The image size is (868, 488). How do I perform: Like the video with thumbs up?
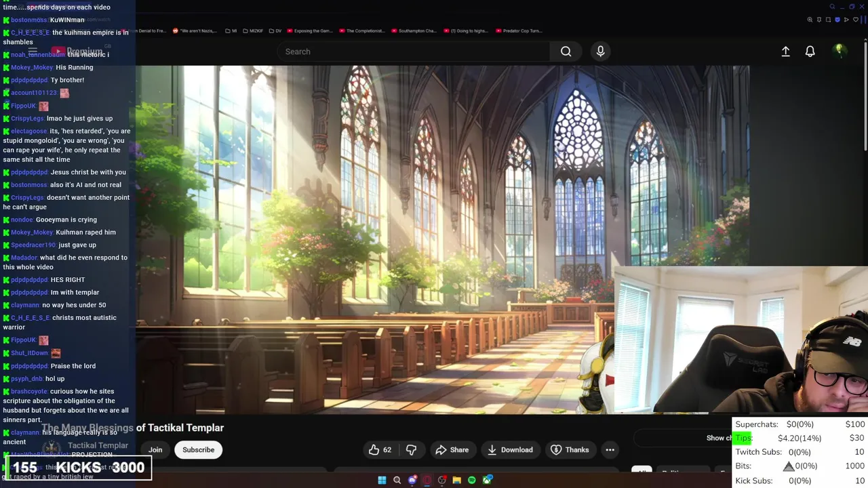coord(380,449)
